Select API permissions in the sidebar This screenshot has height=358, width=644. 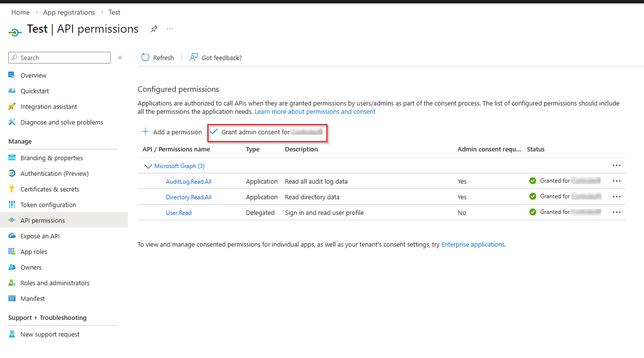[64, 220]
